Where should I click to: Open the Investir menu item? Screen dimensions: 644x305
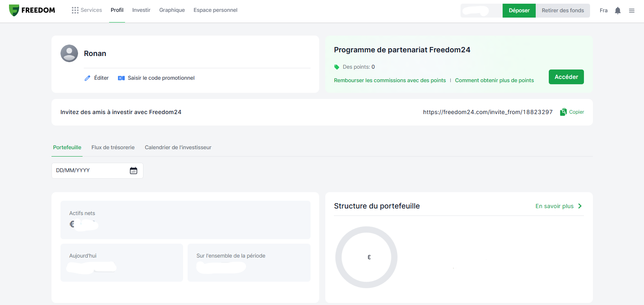(141, 10)
